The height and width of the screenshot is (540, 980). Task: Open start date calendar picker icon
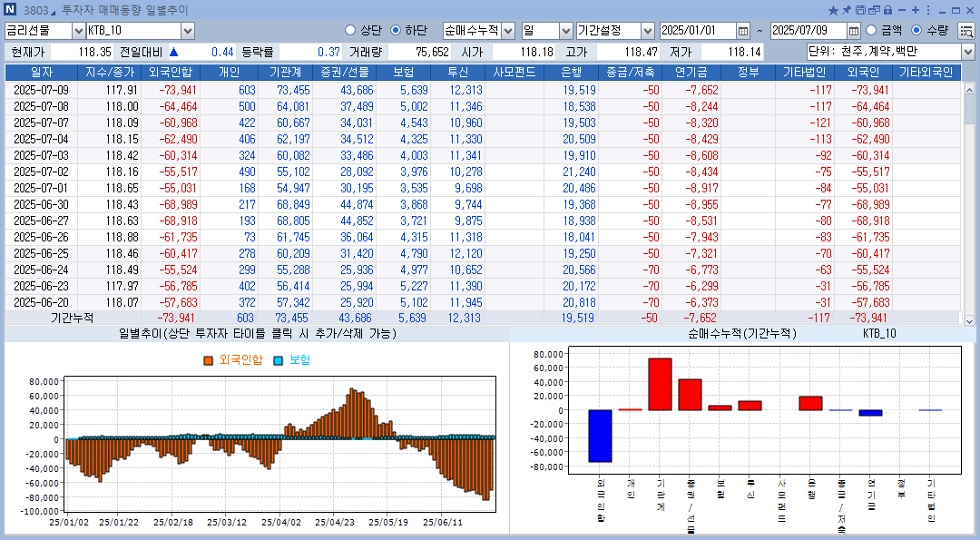click(x=742, y=31)
